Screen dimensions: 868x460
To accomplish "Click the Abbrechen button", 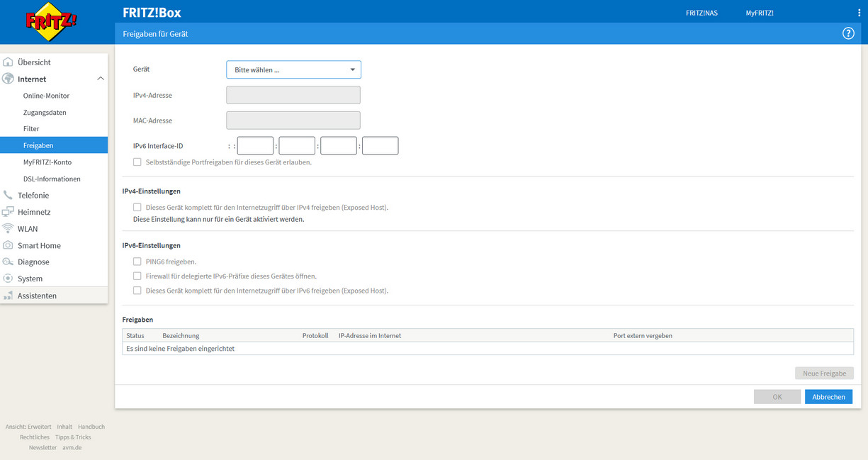I will pos(828,397).
